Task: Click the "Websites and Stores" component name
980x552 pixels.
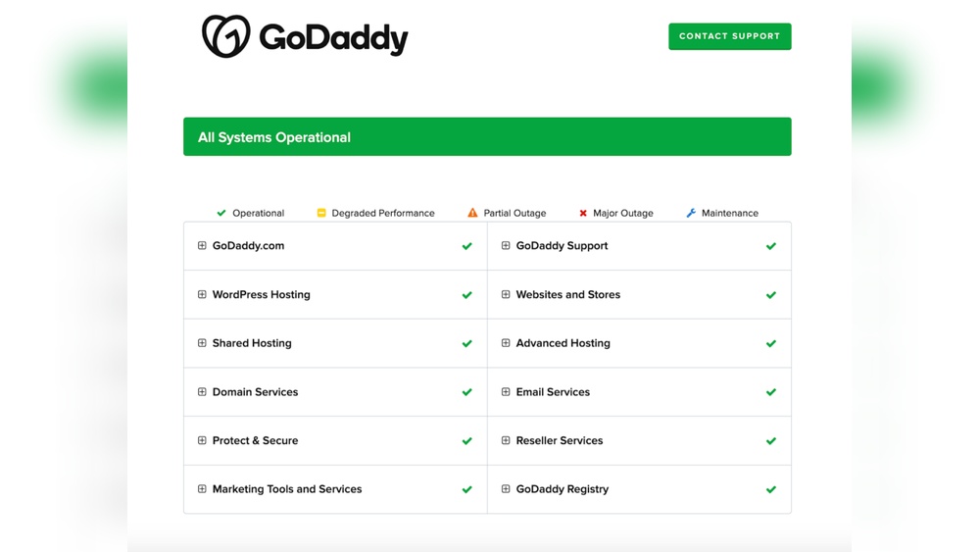Action: click(x=568, y=294)
